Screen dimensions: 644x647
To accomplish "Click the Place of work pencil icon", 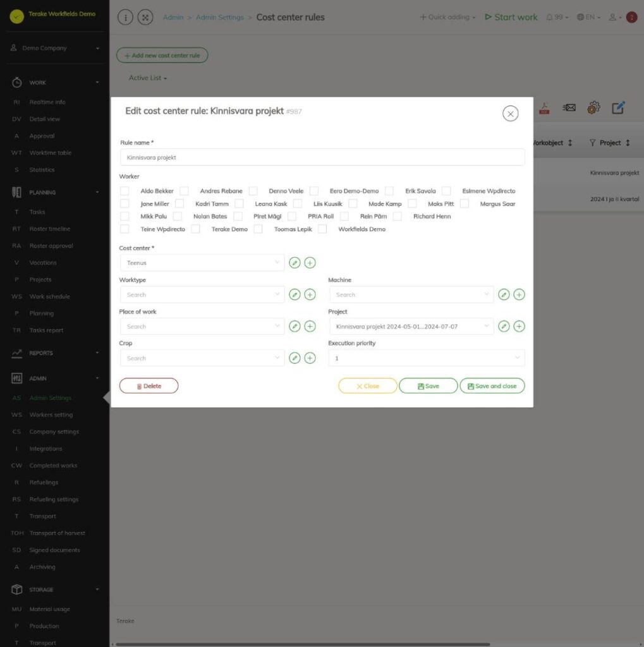I will coord(295,326).
